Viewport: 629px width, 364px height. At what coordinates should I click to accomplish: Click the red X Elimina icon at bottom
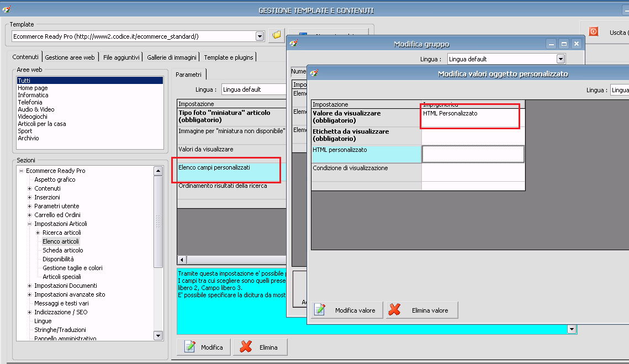[x=246, y=347]
